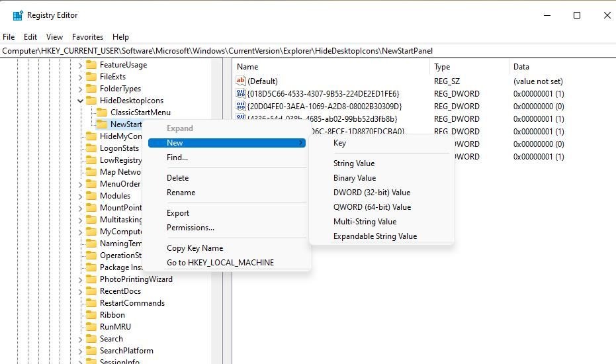This screenshot has width=616, height=364.
Task: Click the FileExts folder icon
Action: [x=91, y=76]
